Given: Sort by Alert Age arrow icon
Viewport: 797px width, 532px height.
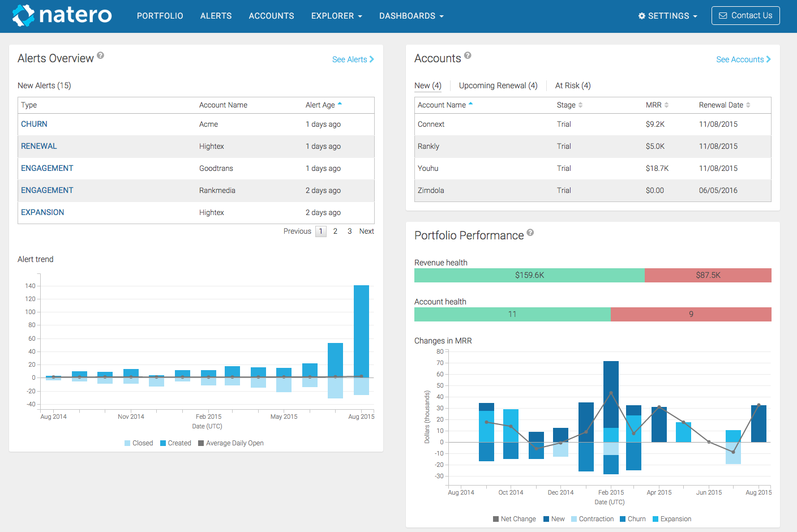Looking at the screenshot, I should (340, 104).
